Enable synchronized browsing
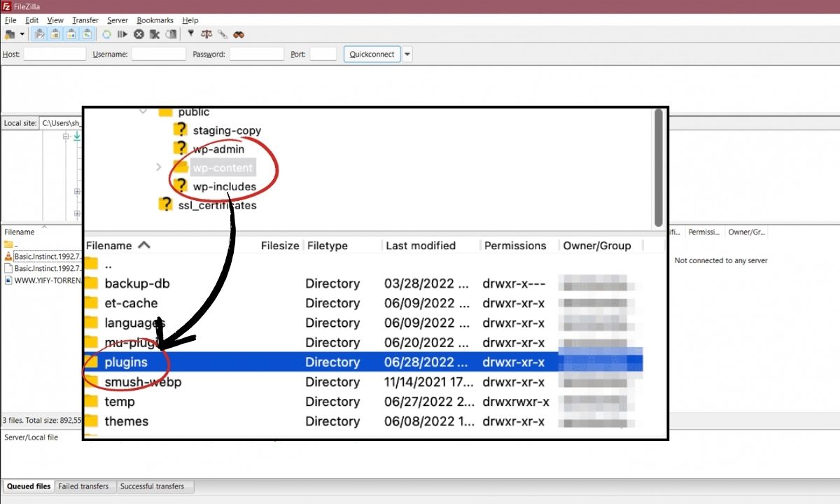840x504 pixels. (223, 34)
